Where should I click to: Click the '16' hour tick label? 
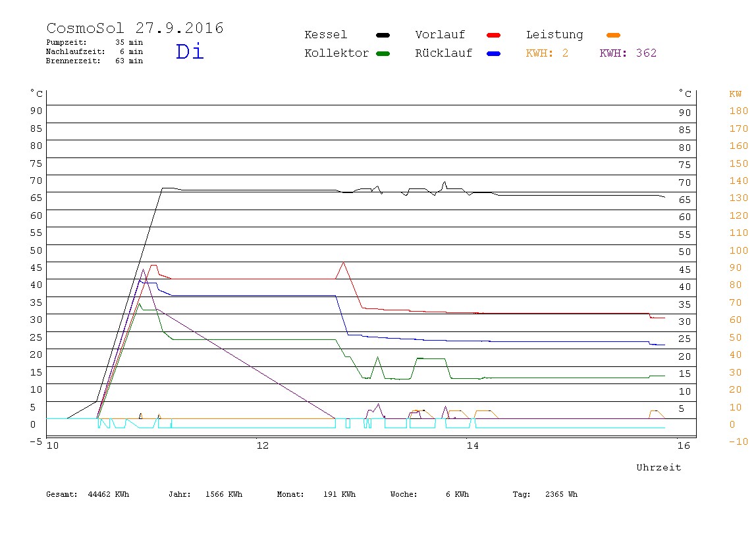684,445
